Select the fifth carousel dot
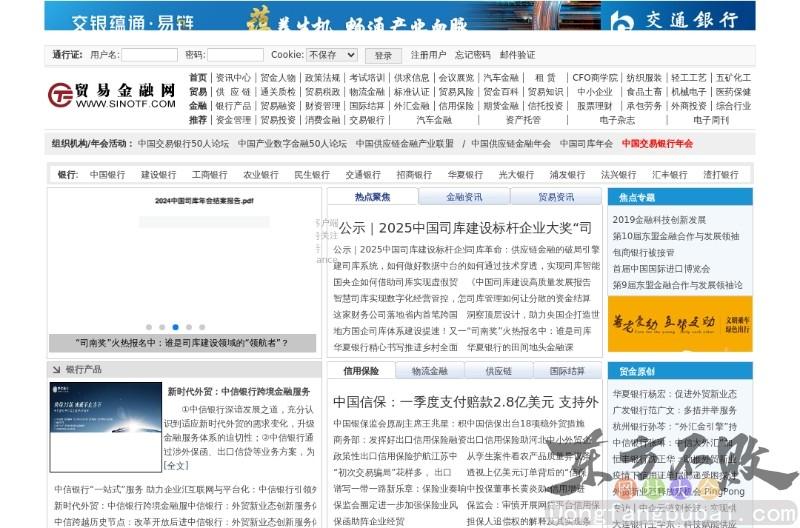The width and height of the screenshot is (800, 528). point(202,327)
